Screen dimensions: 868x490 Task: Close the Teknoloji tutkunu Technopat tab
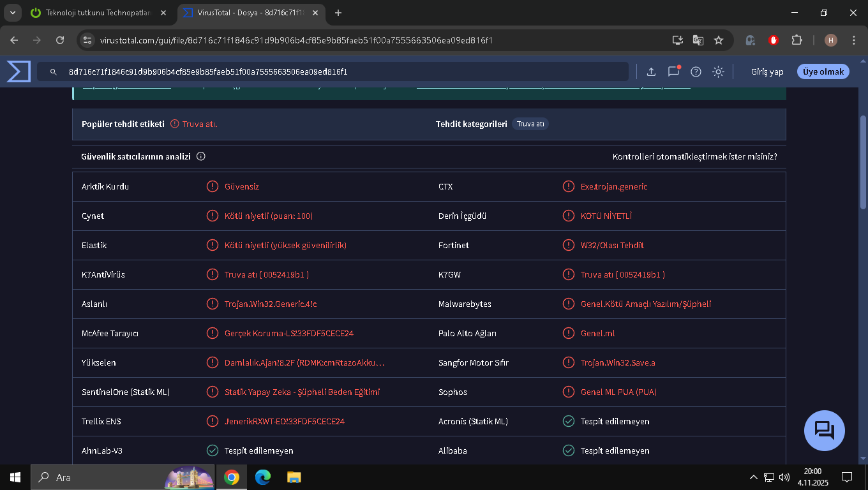(164, 13)
